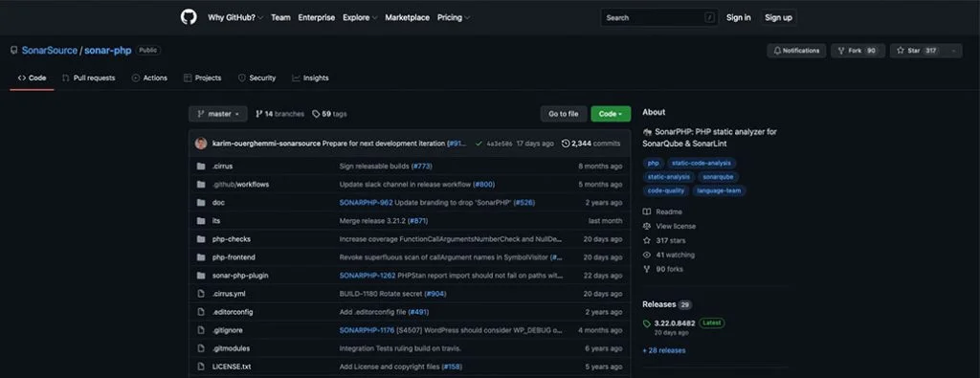Open the sonar-php repository name link
The width and height of the screenshot is (980, 378).
[107, 51]
